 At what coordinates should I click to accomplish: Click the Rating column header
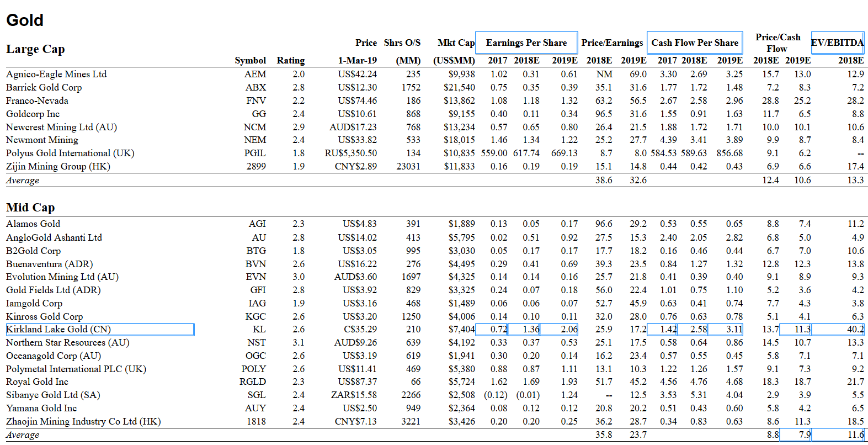coord(290,61)
